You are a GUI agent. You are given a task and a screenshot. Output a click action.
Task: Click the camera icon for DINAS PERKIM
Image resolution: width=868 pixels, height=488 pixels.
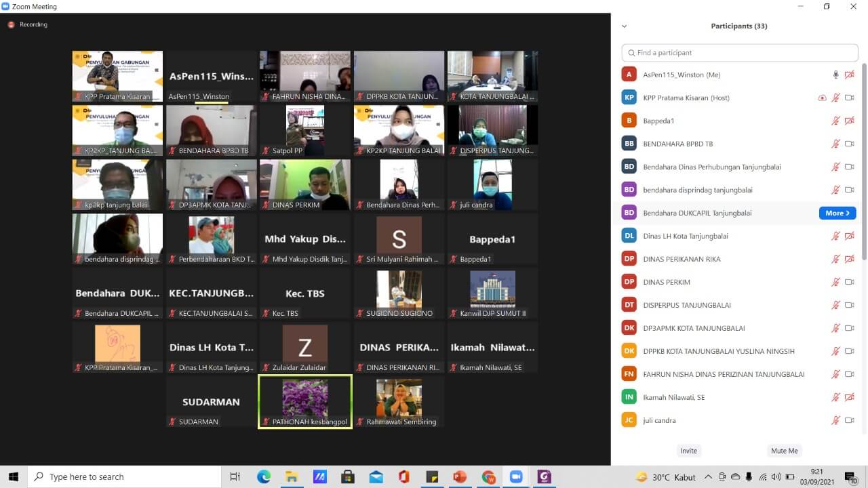[x=849, y=282]
